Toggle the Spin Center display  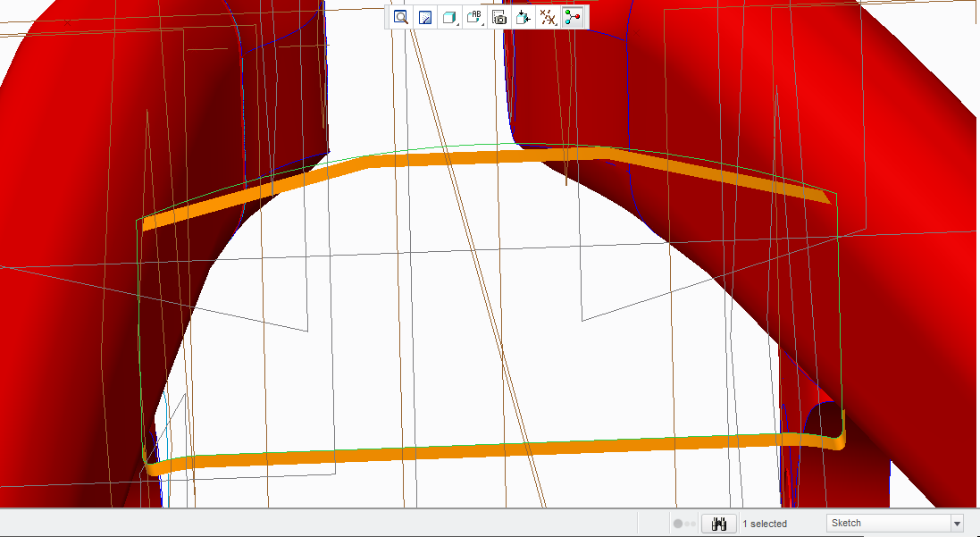point(573,18)
